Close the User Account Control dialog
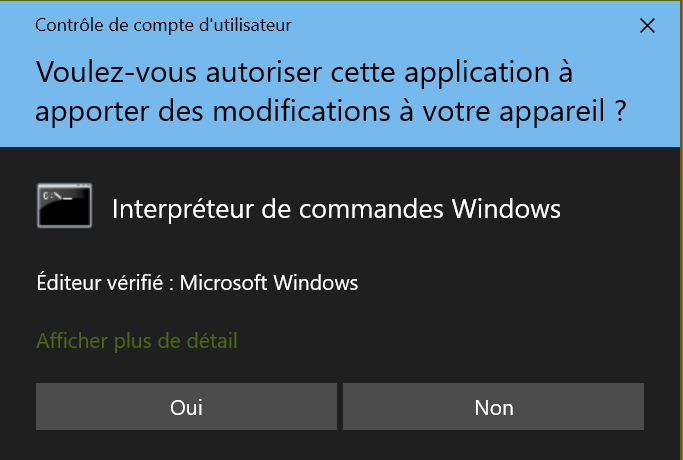 (x=647, y=26)
